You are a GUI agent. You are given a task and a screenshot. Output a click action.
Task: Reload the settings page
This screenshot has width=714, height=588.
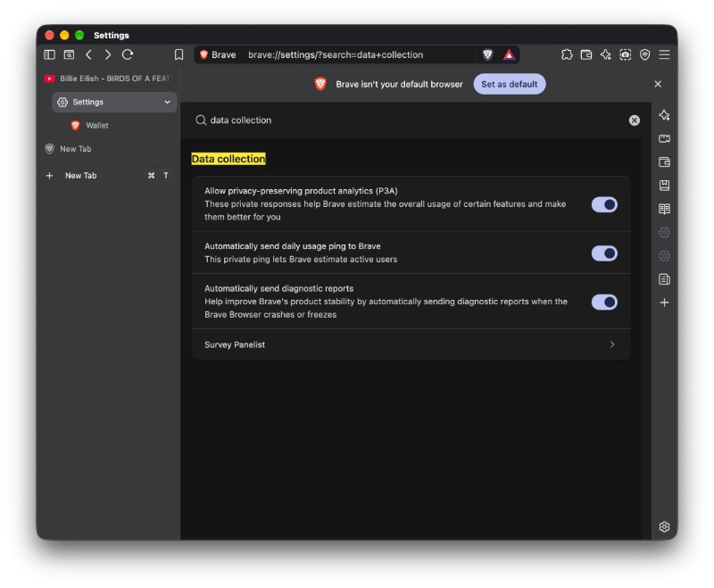pyautogui.click(x=128, y=54)
